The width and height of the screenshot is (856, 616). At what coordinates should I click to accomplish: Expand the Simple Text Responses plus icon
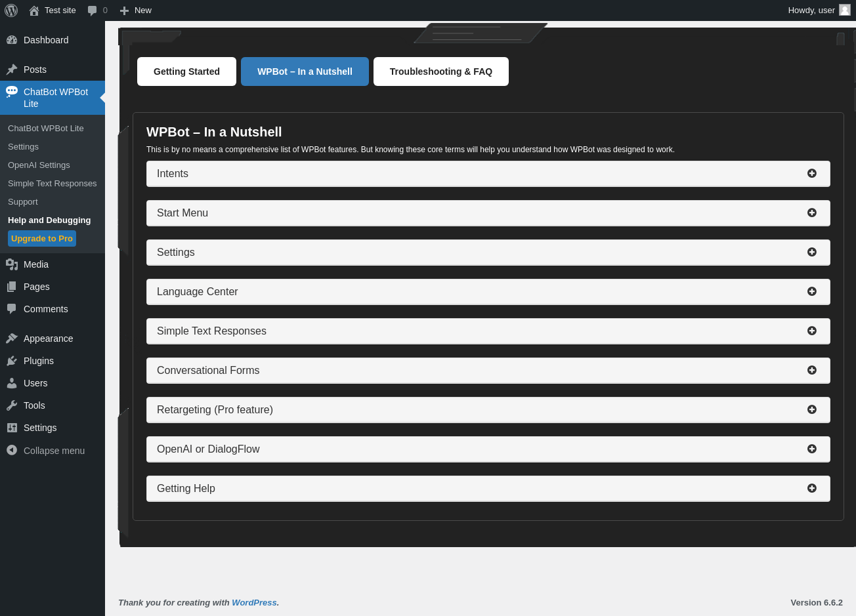(812, 331)
